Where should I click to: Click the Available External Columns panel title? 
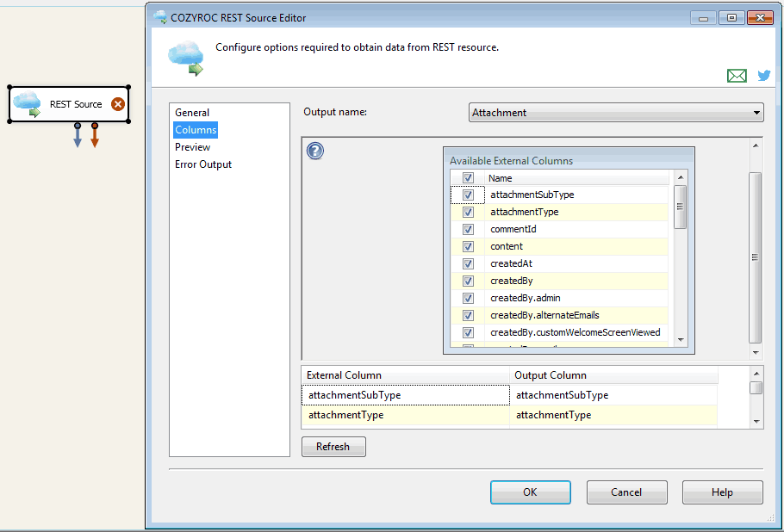(x=511, y=161)
